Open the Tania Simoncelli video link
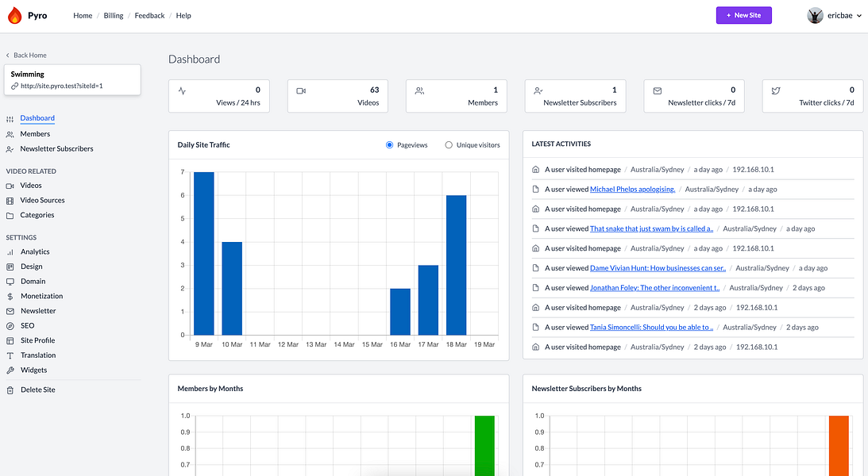The image size is (868, 476). [x=651, y=328]
